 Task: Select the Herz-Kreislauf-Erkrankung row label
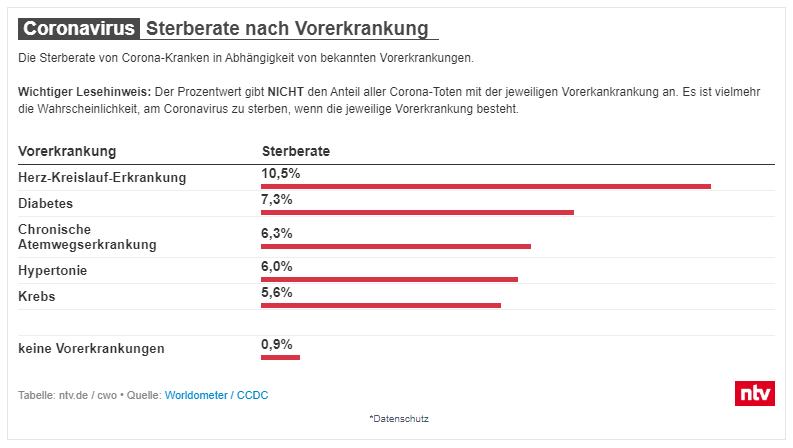click(103, 178)
